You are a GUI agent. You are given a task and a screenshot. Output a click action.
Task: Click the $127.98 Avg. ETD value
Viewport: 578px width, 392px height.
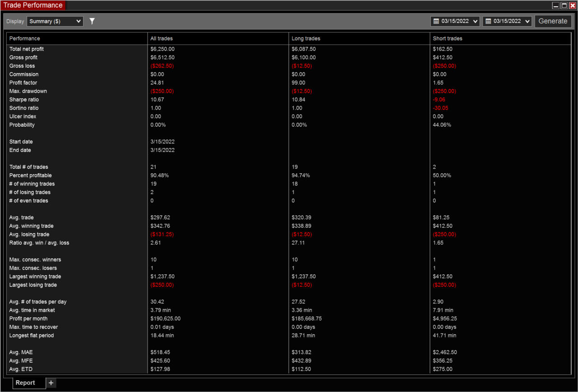160,369
